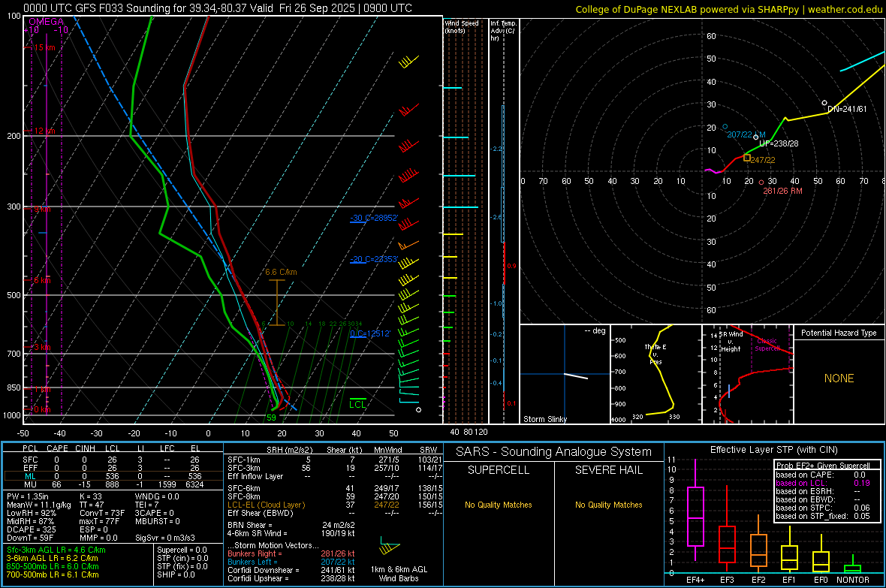Click the Corfidi Downshear = 241/61 kt line

(291, 571)
